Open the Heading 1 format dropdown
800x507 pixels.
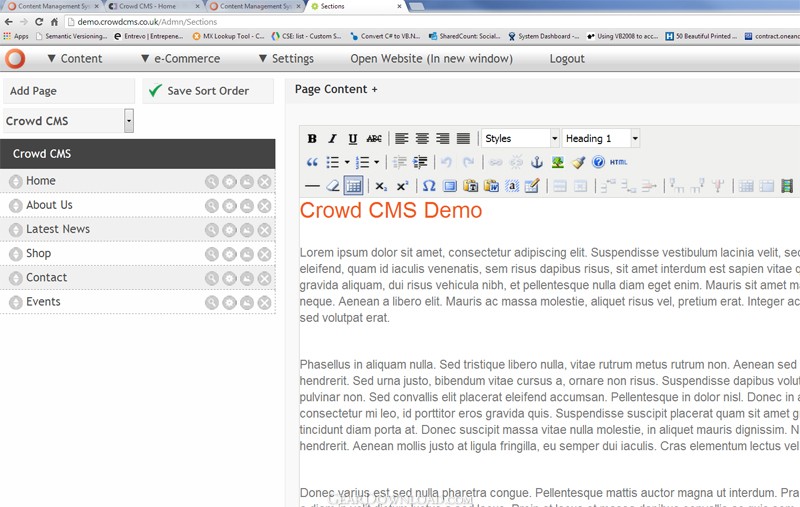point(601,138)
